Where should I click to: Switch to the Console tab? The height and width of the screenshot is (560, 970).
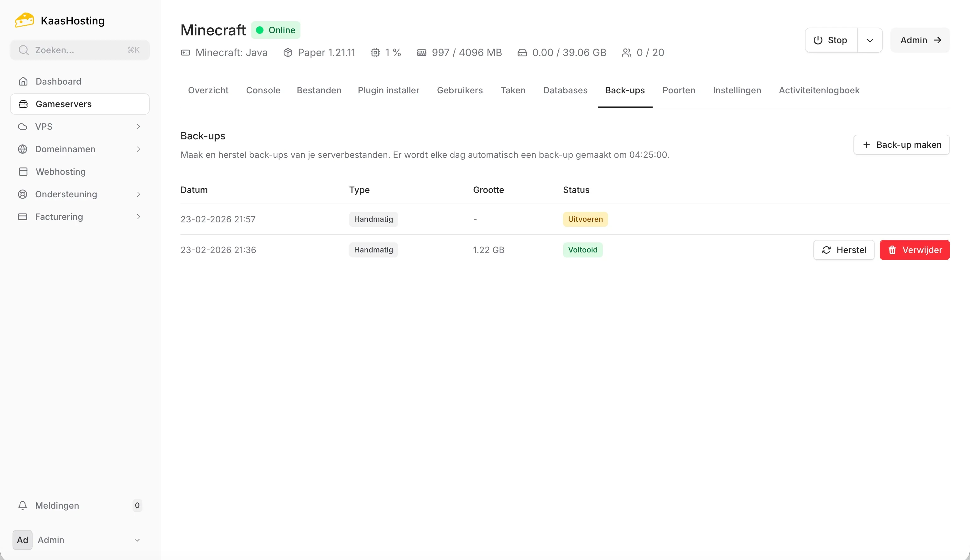click(263, 91)
